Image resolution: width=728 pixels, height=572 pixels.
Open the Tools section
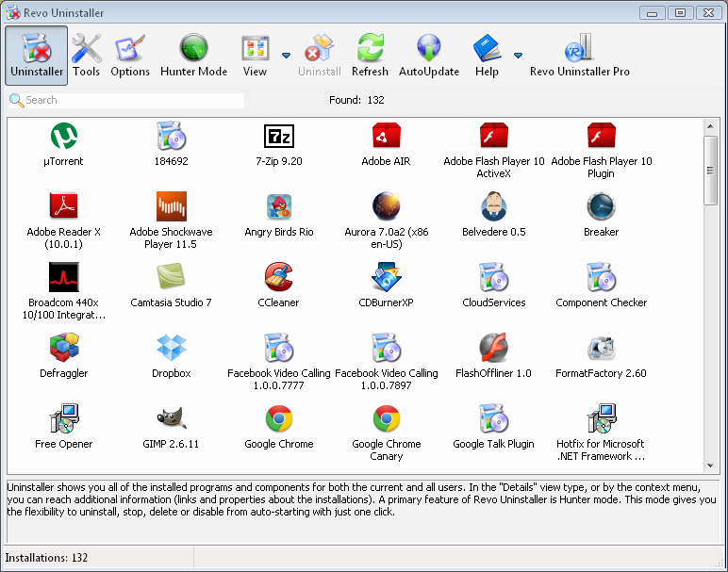(87, 56)
